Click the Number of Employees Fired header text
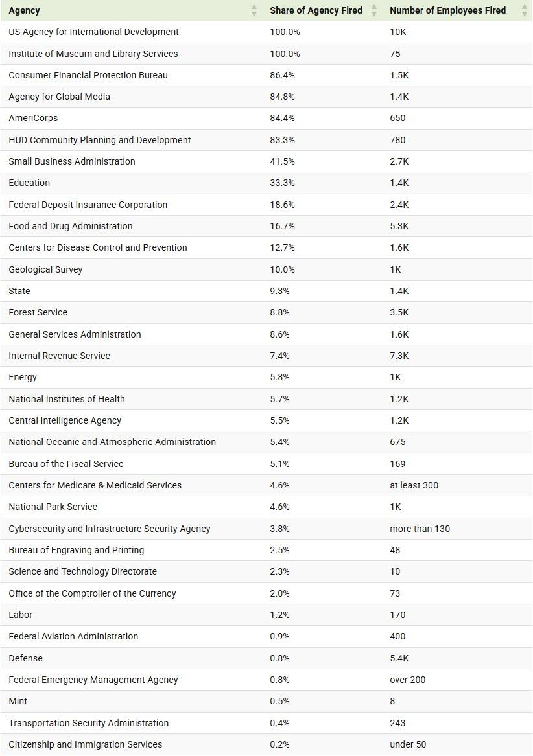The image size is (533, 756). pos(447,10)
